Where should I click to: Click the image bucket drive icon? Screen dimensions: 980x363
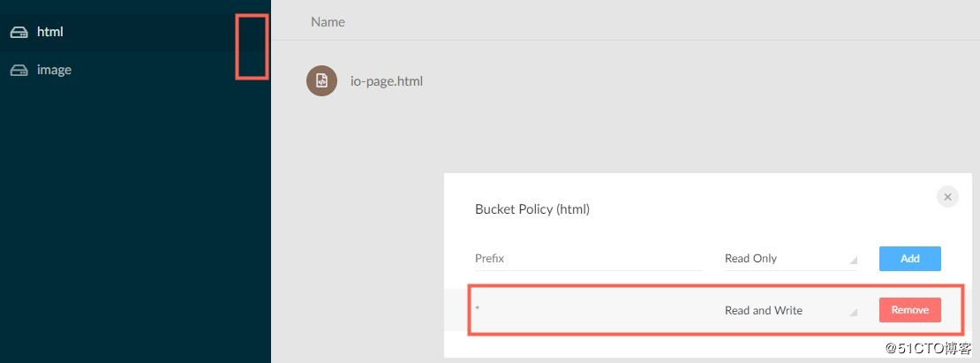[x=19, y=70]
